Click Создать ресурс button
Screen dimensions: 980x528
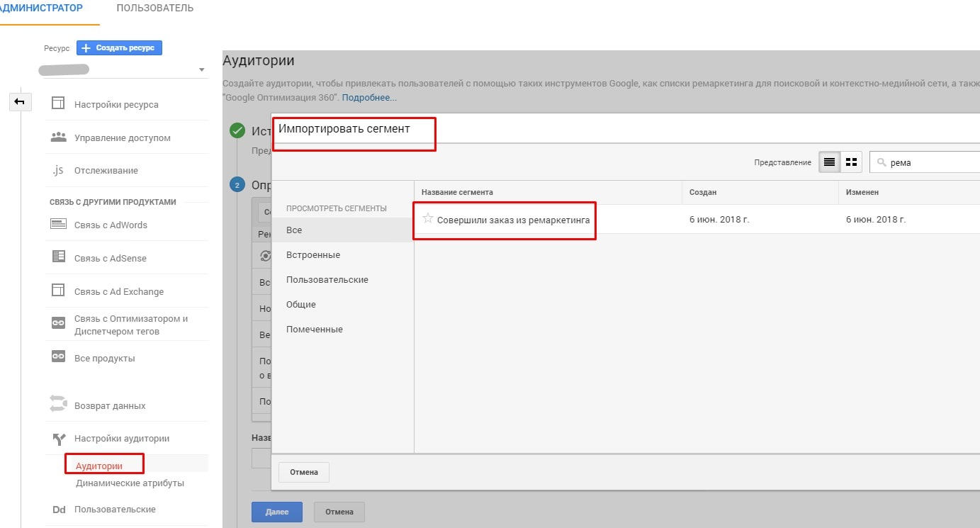click(x=120, y=47)
